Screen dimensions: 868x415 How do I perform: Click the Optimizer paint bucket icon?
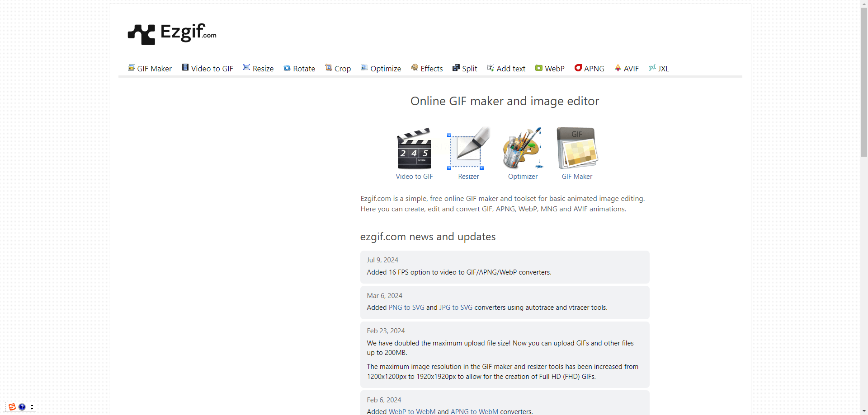[523, 148]
